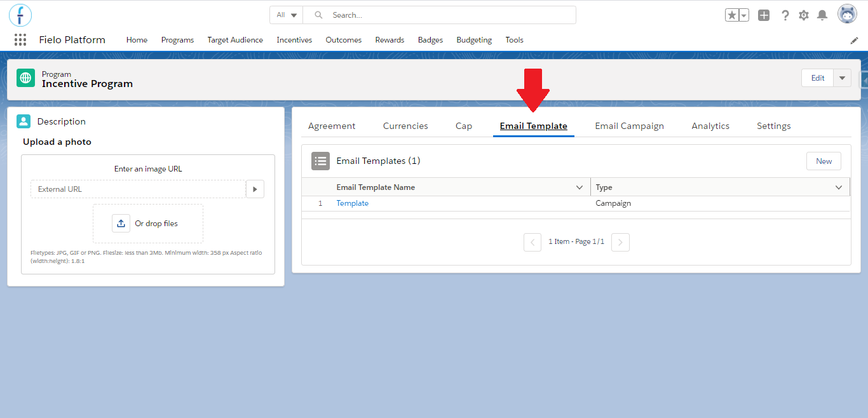Click the Campaign type cell
Screen dimensions: 868x418
coord(613,203)
